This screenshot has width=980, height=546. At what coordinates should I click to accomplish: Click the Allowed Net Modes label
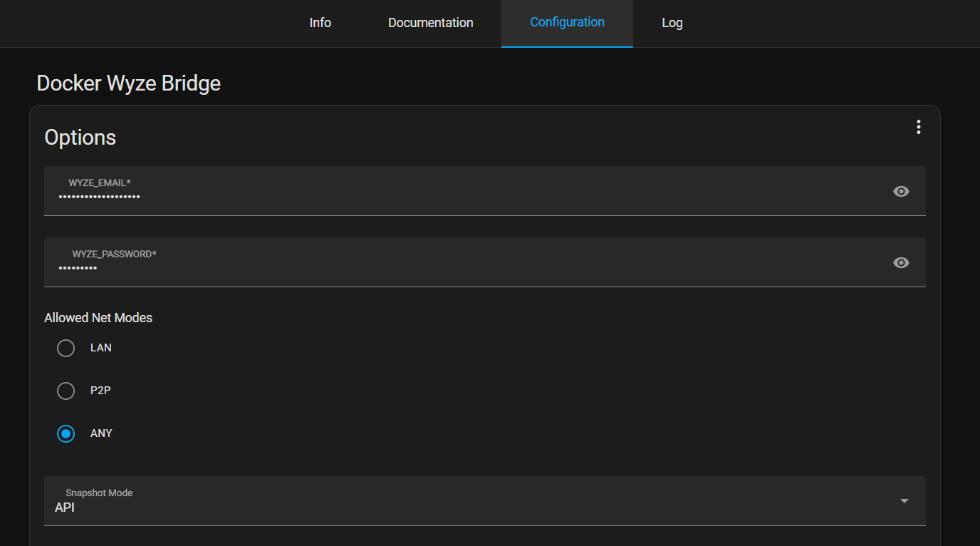(x=98, y=317)
